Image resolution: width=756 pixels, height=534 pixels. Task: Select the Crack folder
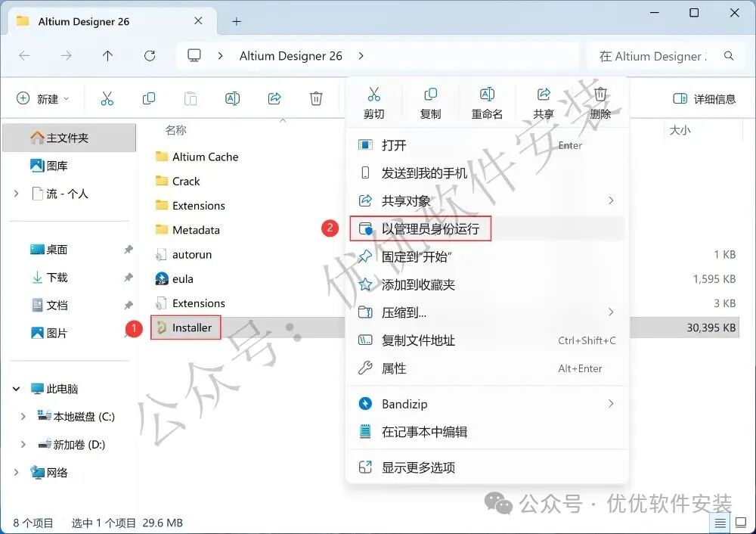pos(178,181)
